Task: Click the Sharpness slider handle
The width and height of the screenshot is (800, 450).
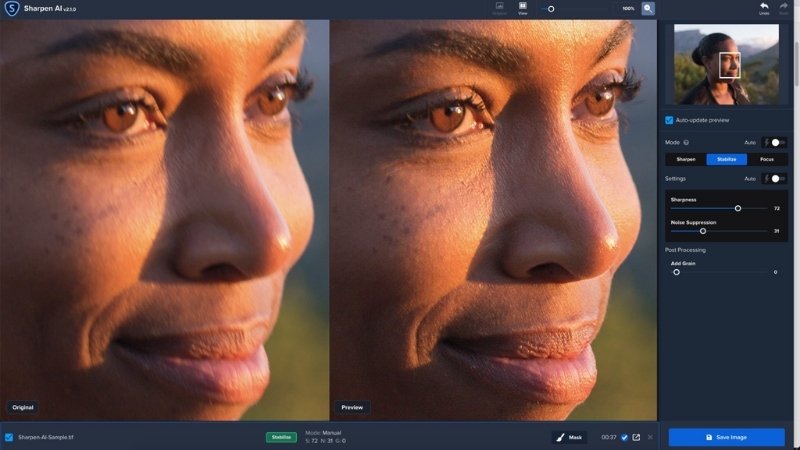Action: pyautogui.click(x=738, y=208)
